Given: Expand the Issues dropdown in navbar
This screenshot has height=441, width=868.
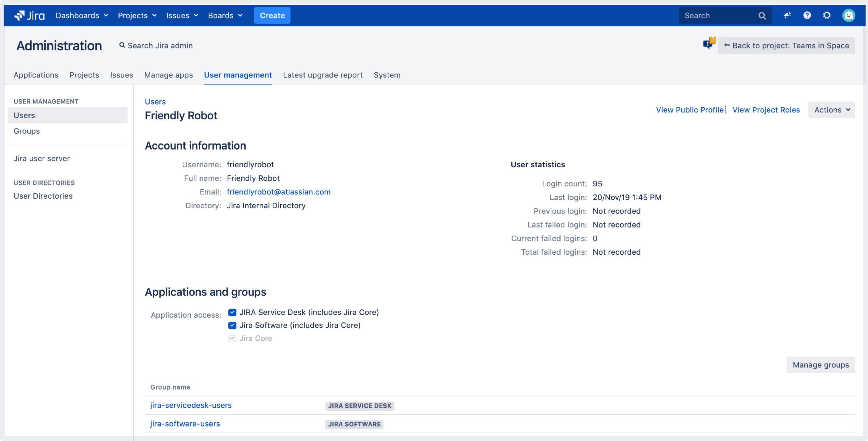Looking at the screenshot, I should tap(182, 15).
